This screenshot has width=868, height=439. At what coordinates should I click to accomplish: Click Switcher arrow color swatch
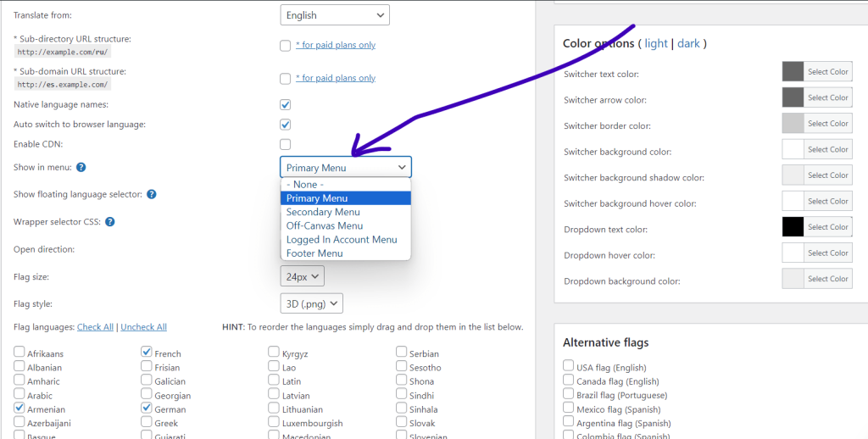pos(793,97)
